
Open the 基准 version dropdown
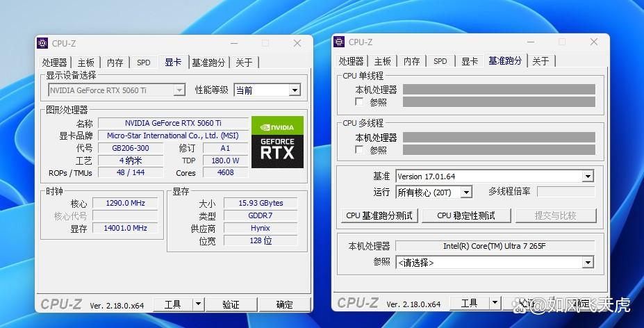588,177
